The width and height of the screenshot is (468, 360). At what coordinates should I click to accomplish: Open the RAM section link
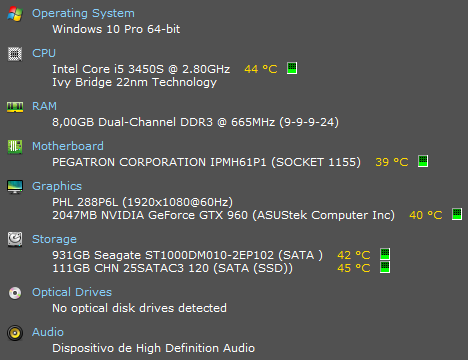point(44,106)
